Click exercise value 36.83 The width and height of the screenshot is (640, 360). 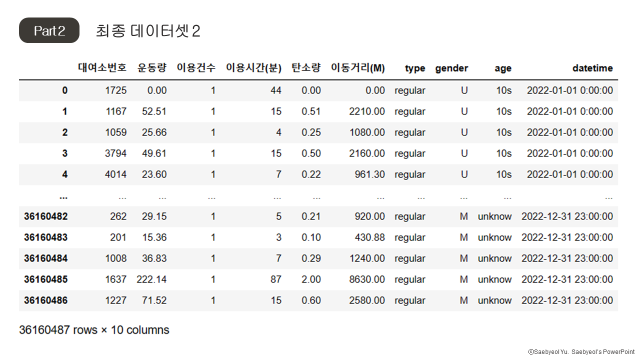[x=154, y=258]
